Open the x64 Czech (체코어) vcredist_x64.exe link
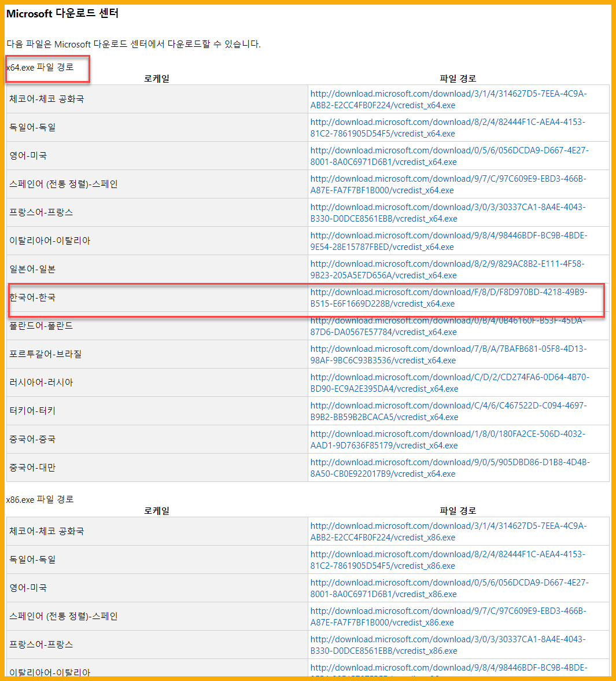 tap(448, 100)
